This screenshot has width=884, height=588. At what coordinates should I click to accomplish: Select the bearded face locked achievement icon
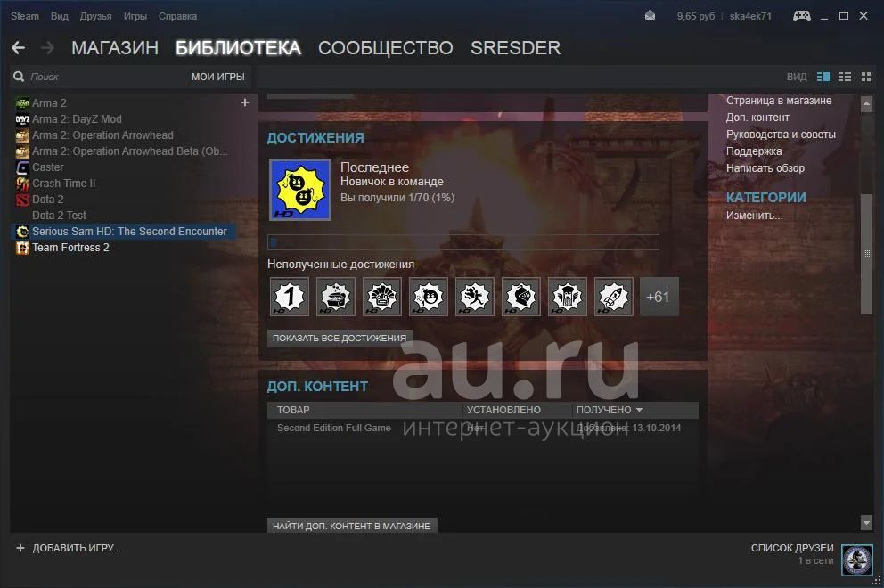tap(567, 296)
